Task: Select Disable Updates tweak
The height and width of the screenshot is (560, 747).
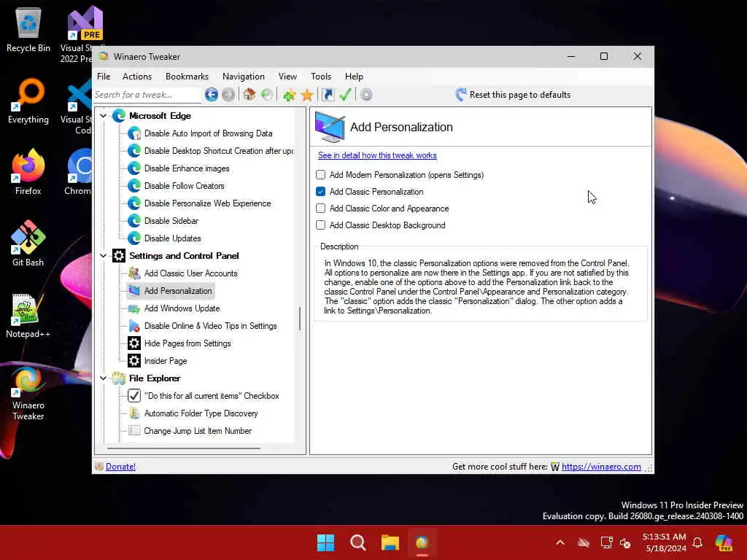Action: [172, 238]
